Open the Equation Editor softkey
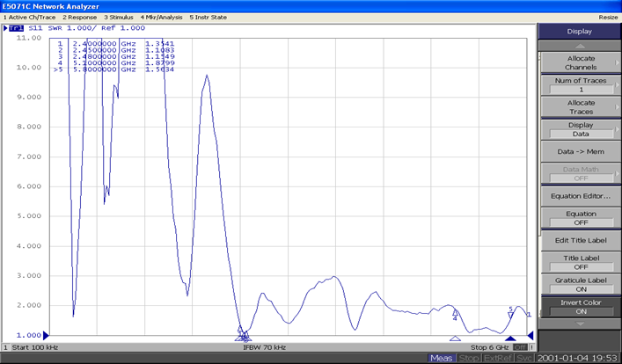The width and height of the screenshot is (622, 364). [581, 195]
